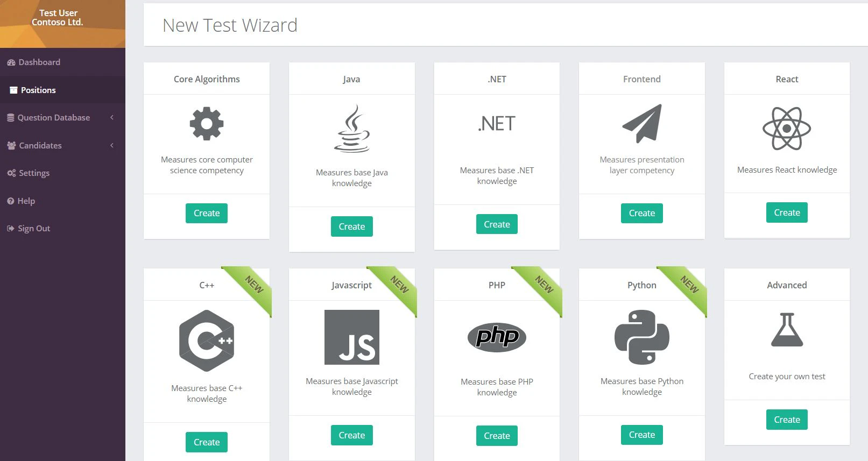Create a .NET test
This screenshot has height=461, width=868.
497,224
